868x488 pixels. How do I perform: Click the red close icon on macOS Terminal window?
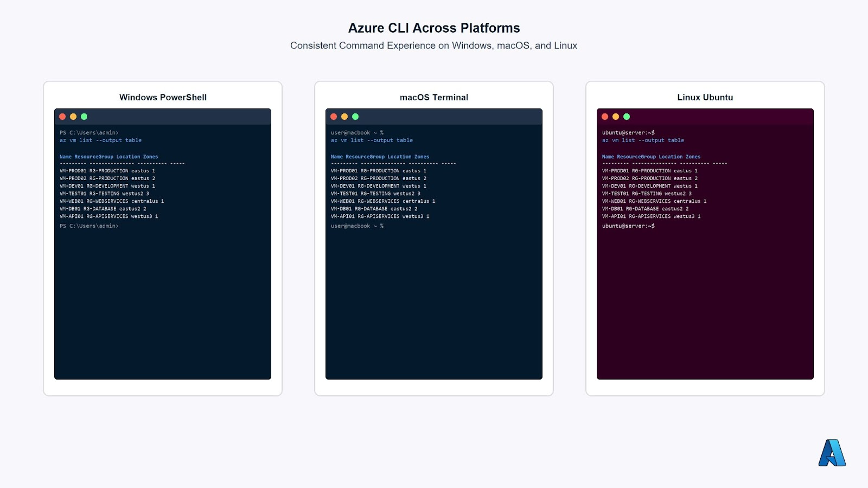click(333, 115)
